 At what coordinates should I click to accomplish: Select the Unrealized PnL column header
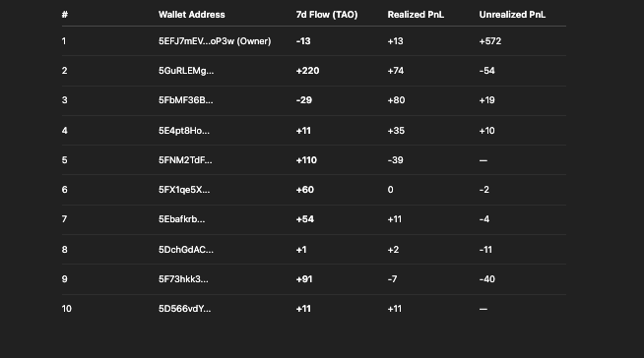(512, 15)
